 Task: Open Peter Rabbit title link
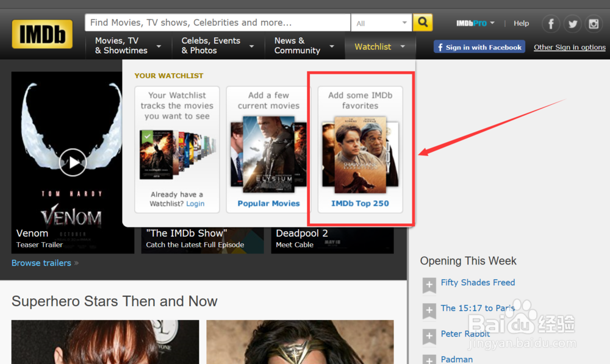[465, 334]
